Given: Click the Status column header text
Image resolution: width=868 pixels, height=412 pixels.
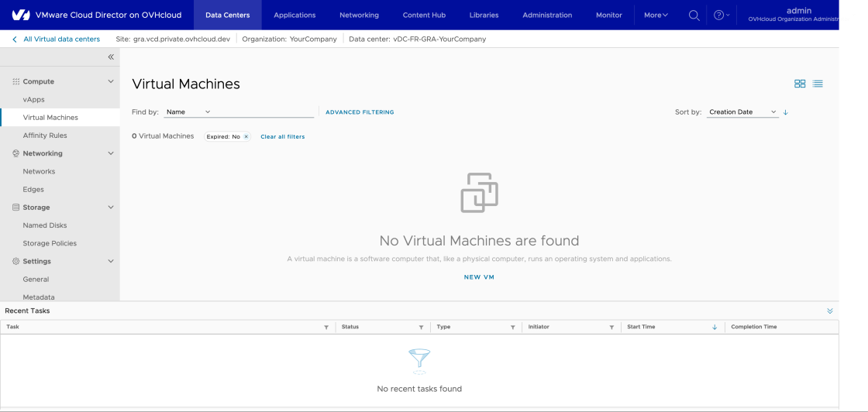Looking at the screenshot, I should click(x=350, y=327).
